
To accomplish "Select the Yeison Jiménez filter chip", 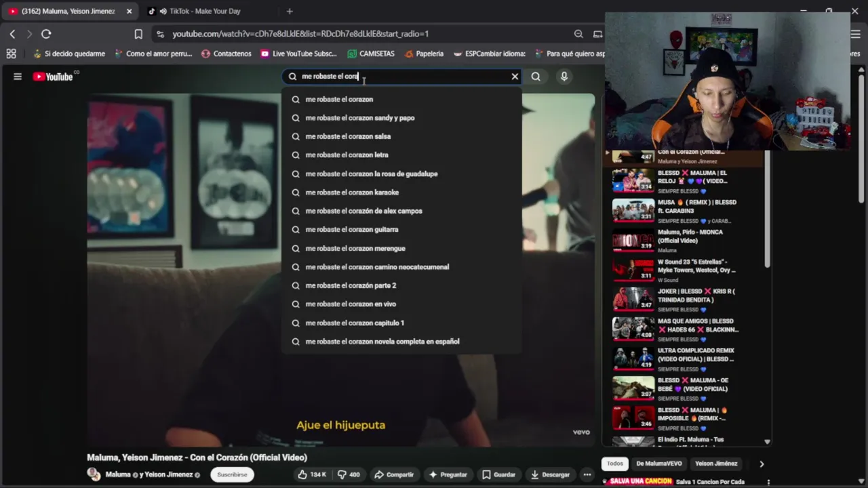I will tap(716, 464).
